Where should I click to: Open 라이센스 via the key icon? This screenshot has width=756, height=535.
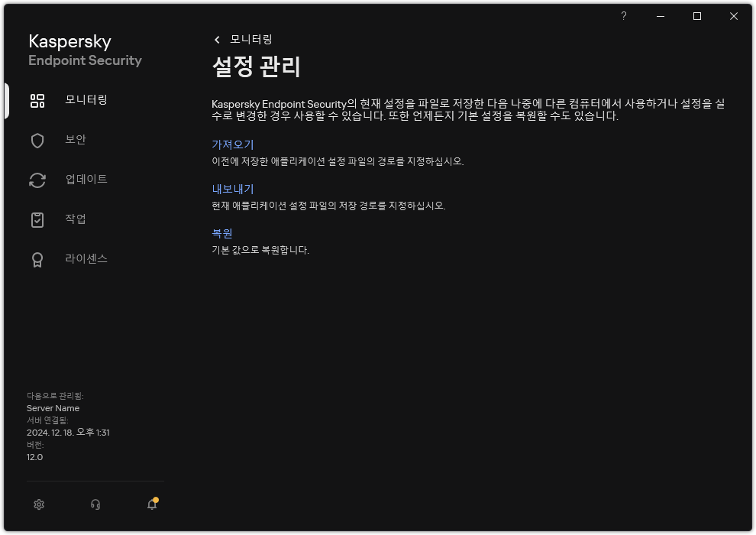[x=36, y=259]
